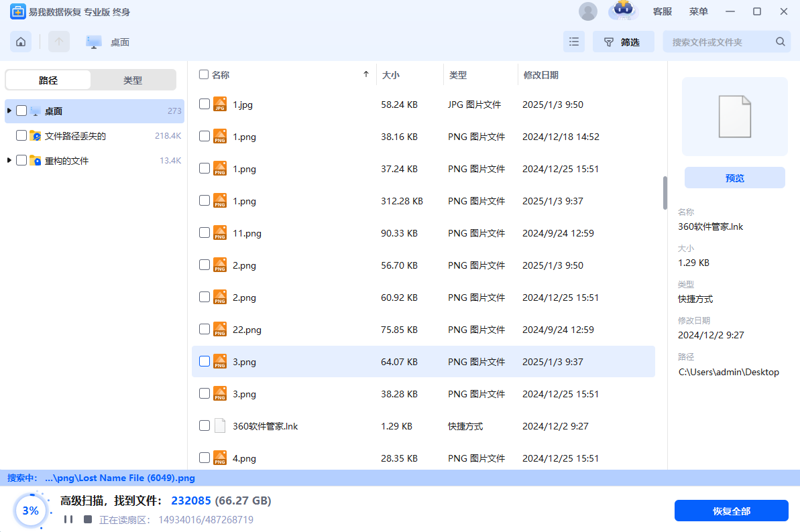The height and width of the screenshot is (532, 800).
Task: Click the search magnifier icon
Action: 780,42
